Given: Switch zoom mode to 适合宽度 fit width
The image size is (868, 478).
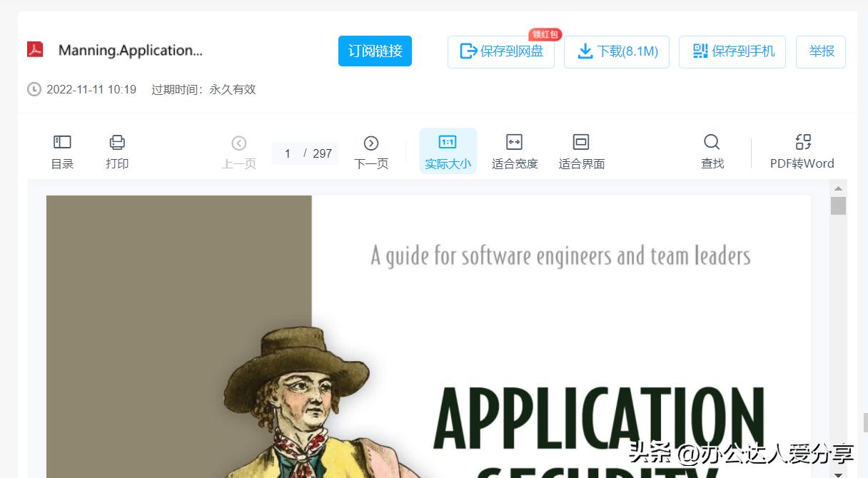Looking at the screenshot, I should click(515, 151).
